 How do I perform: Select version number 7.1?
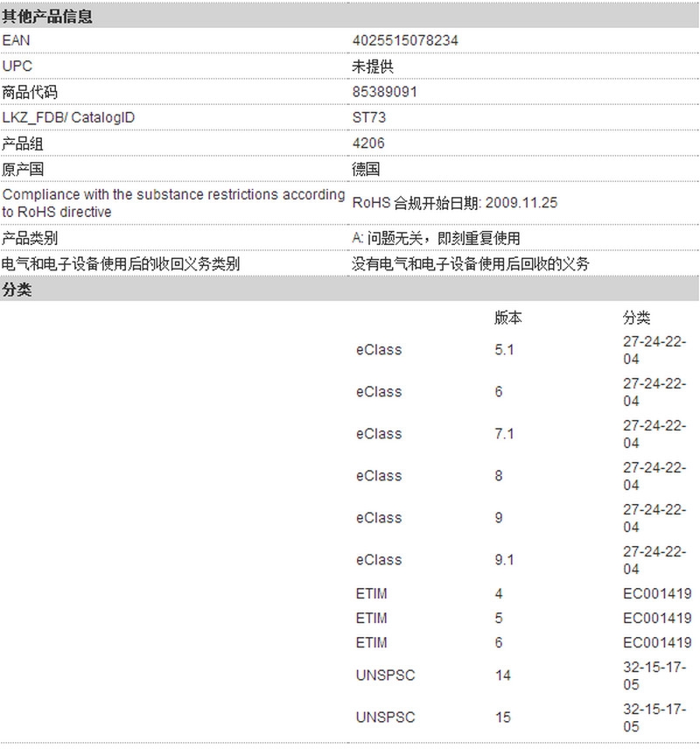point(505,434)
